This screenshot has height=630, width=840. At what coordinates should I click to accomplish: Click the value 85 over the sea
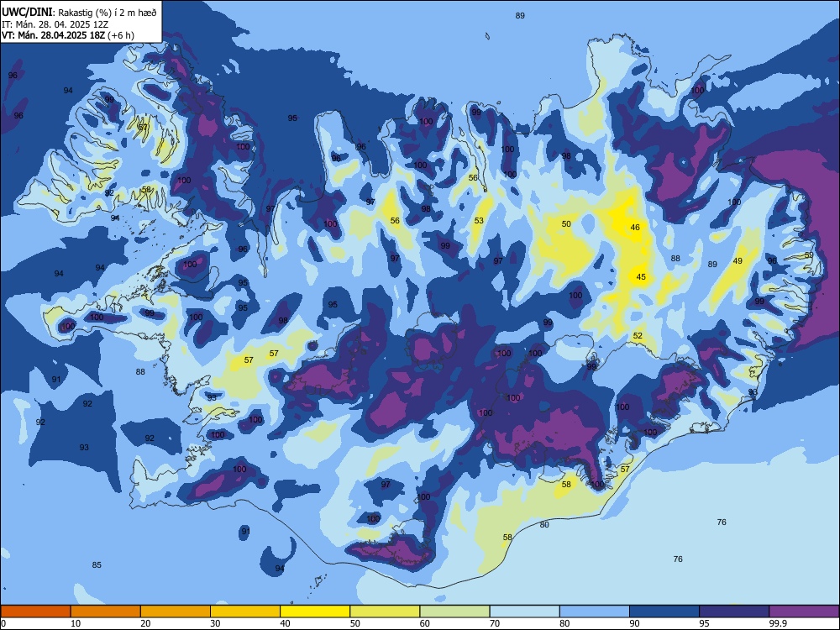coord(97,564)
